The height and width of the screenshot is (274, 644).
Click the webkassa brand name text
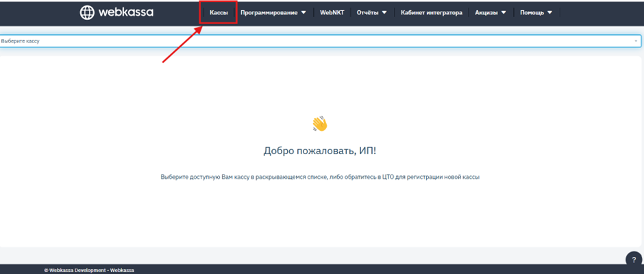coord(126,12)
